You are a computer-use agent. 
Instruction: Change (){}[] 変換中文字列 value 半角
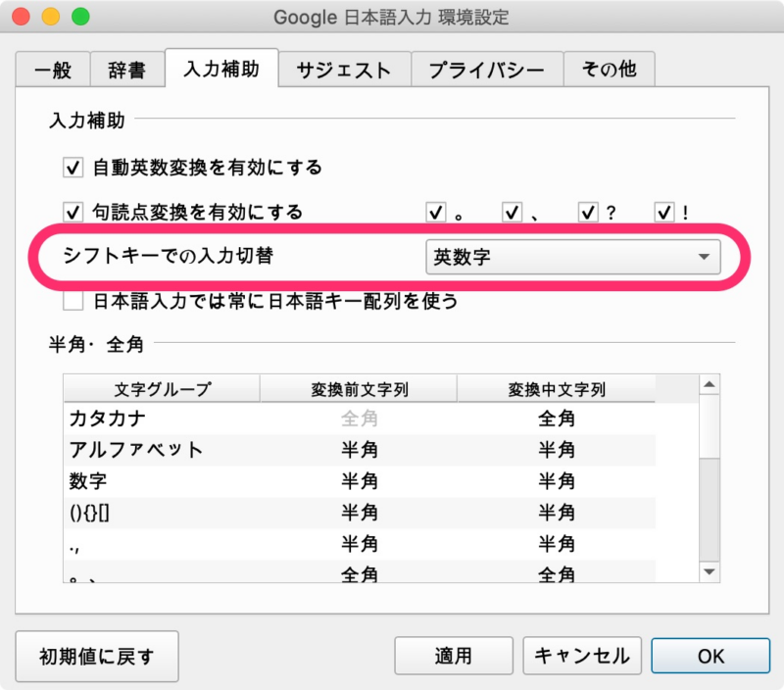click(557, 513)
